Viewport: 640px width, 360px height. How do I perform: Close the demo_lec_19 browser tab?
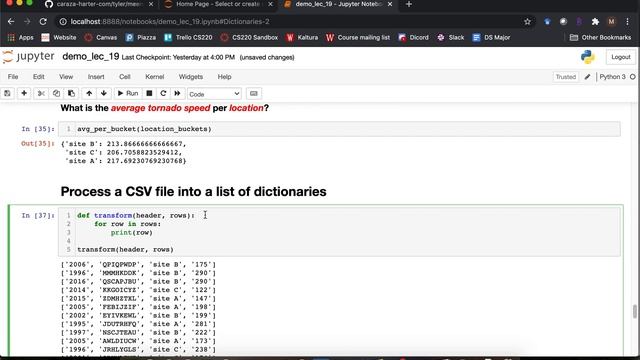point(390,4)
